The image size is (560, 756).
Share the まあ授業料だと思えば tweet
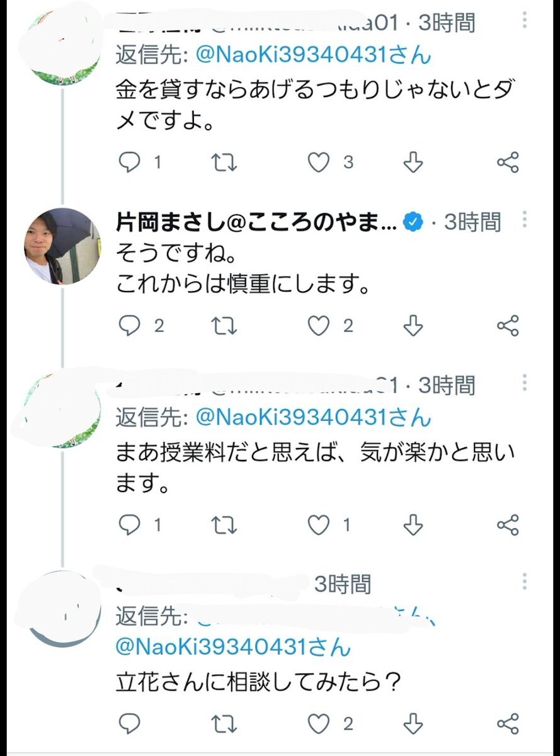(x=508, y=525)
